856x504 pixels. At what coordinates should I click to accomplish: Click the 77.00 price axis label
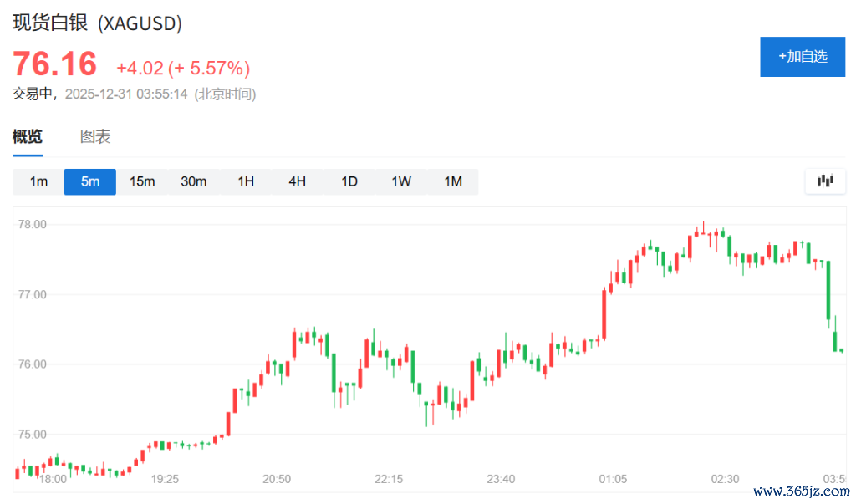(33, 294)
